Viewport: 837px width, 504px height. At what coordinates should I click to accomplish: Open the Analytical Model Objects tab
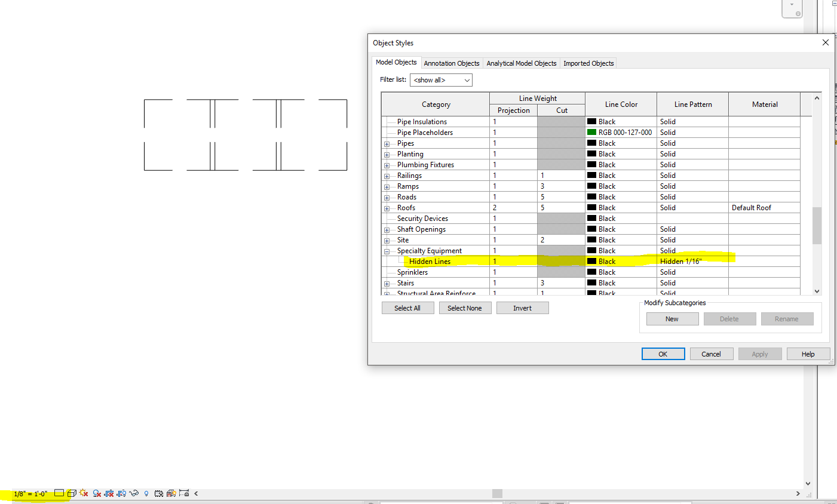click(521, 63)
